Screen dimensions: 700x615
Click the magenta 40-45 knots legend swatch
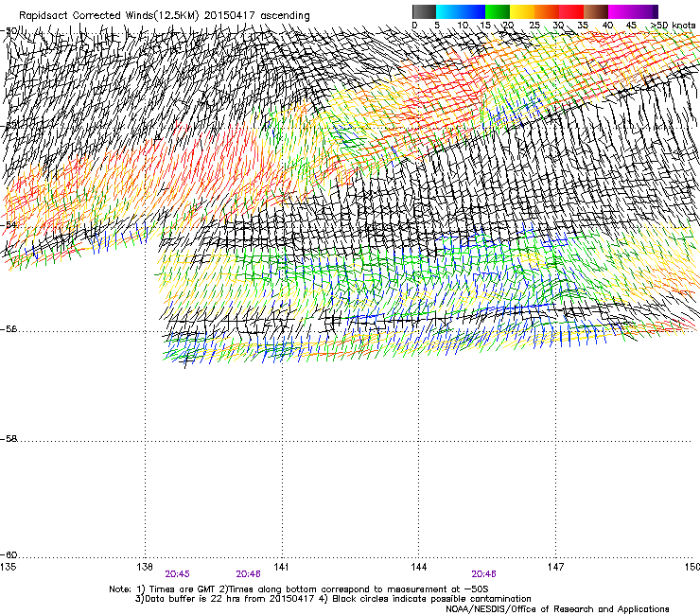621,11
